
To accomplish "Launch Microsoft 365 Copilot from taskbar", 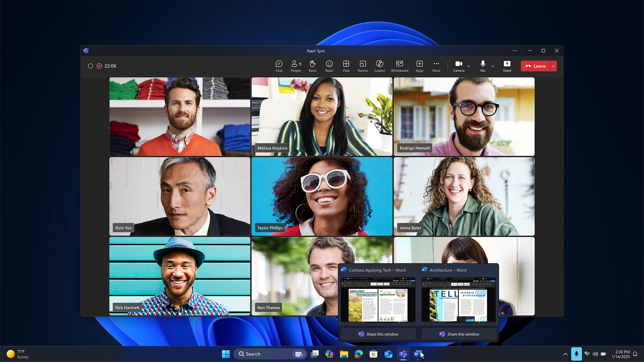I will click(x=329, y=354).
